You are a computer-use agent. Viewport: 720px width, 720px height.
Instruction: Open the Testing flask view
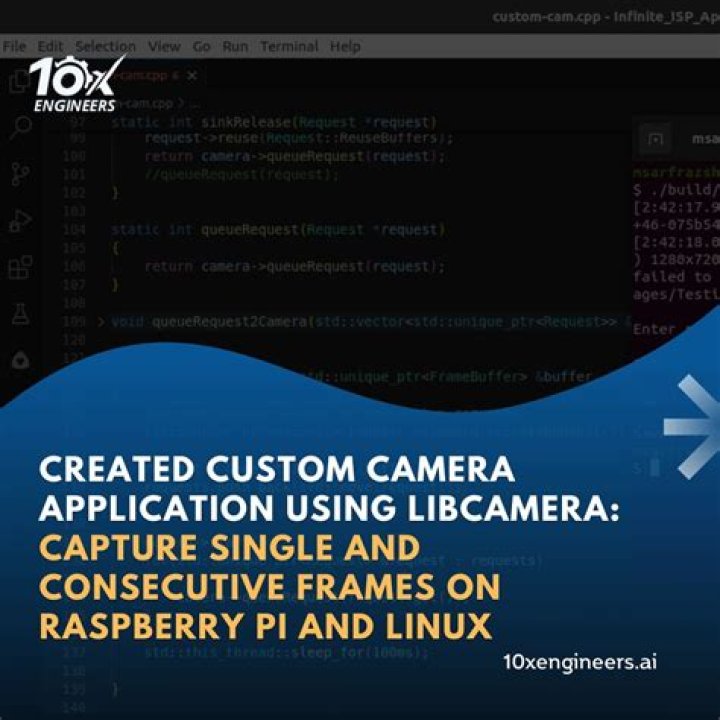(x=21, y=314)
